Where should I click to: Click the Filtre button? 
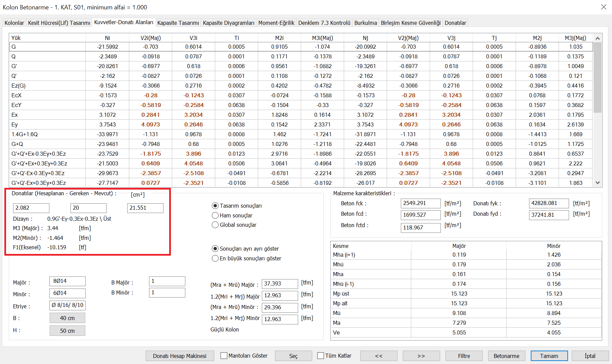(x=464, y=356)
